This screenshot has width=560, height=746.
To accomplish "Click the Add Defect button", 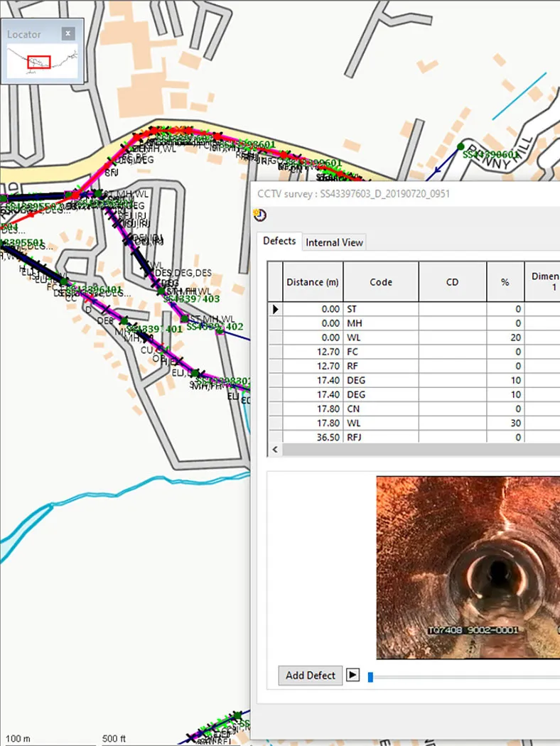I will tap(311, 675).
